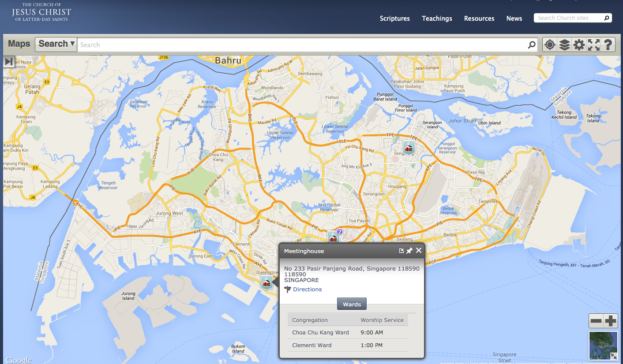623x364 pixels.
Task: Click the Yishun map label
Action: tap(332, 97)
